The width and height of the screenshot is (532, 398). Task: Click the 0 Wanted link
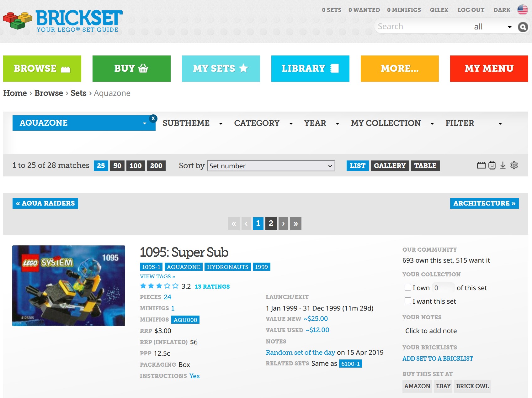coord(364,10)
